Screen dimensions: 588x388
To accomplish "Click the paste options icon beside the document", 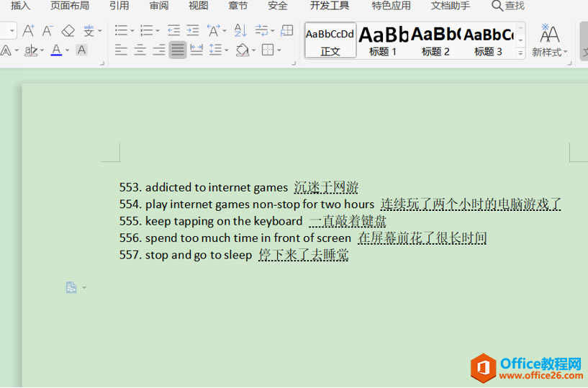I will (x=71, y=287).
